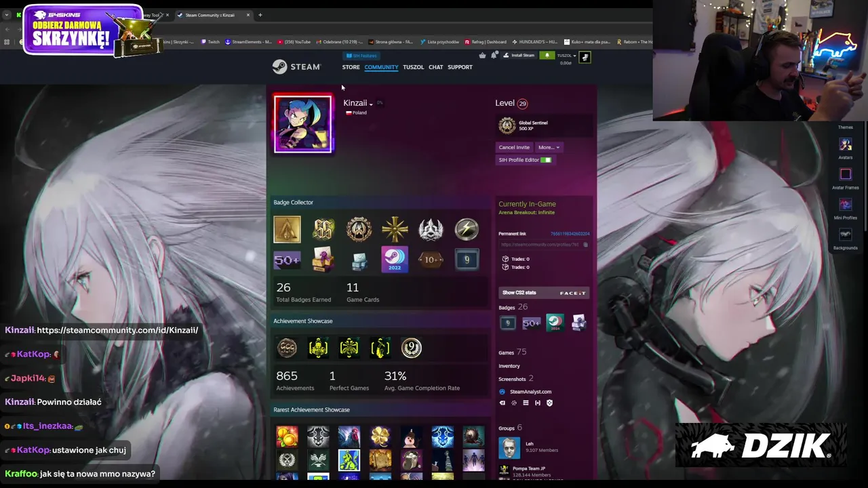Screen dimensions: 868x488
Task: Click the rooster rare achievement
Action: point(349,436)
